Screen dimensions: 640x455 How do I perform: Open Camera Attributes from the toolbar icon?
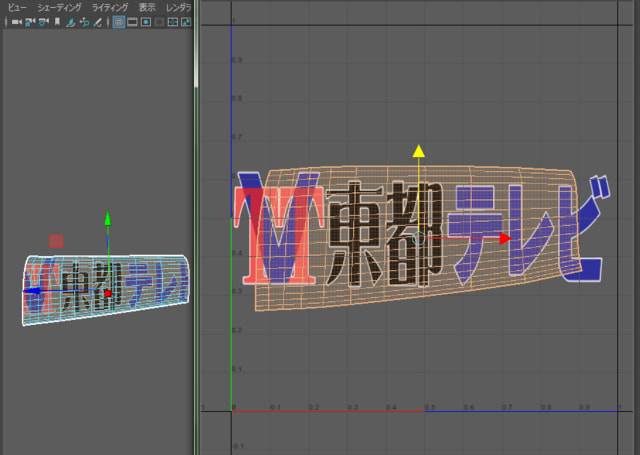(44, 22)
